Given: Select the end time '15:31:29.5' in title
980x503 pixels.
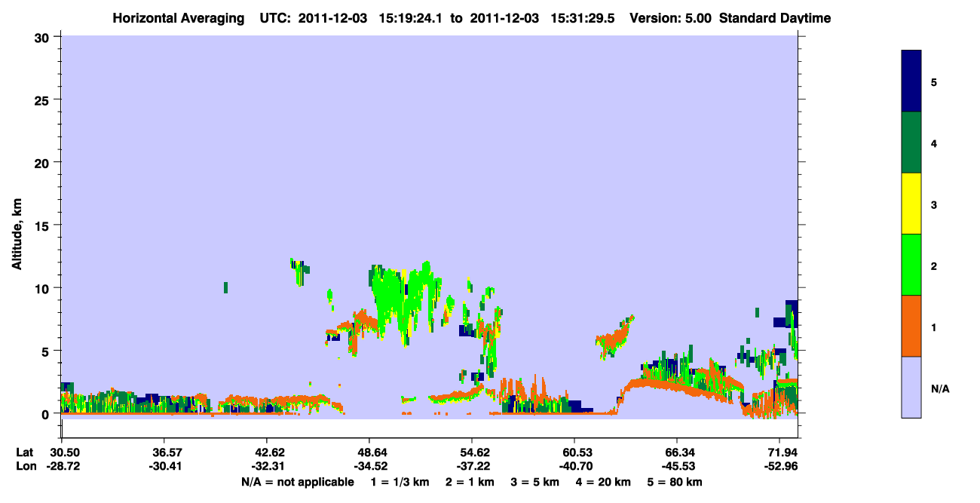Looking at the screenshot, I should [x=583, y=18].
